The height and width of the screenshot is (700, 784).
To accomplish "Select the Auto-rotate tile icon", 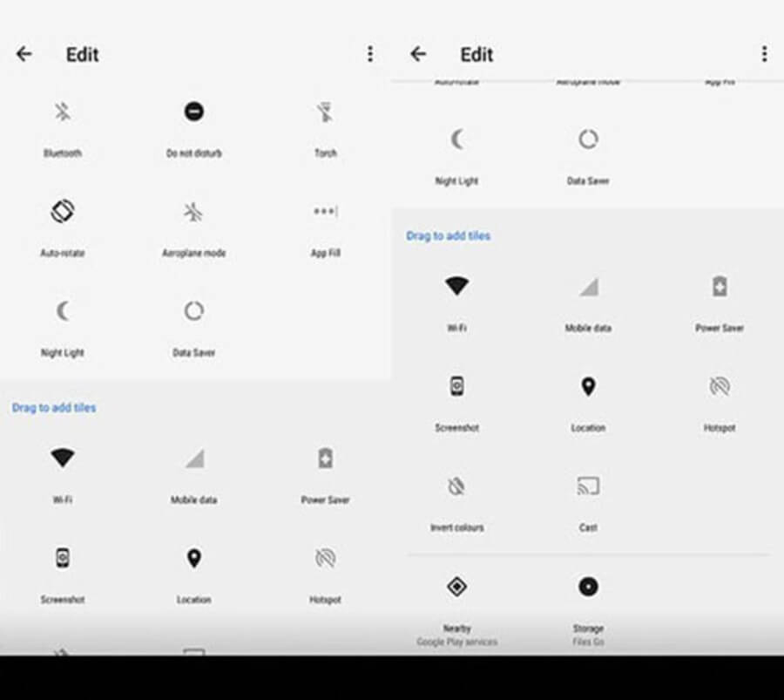I will point(63,212).
